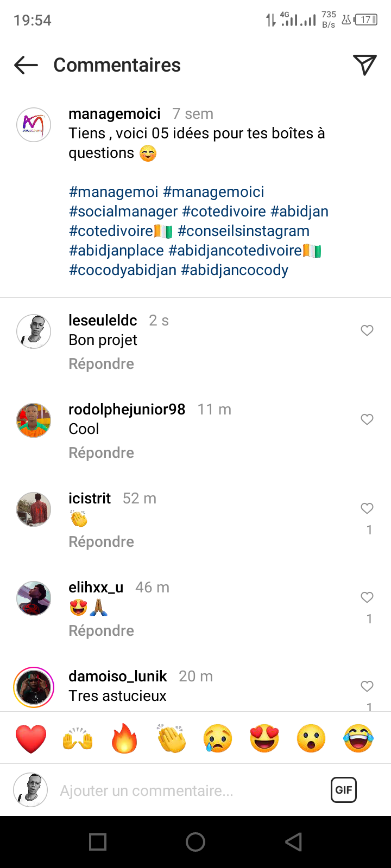
Task: Insert the heart-eyes emoji from quick bar
Action: (x=264, y=738)
